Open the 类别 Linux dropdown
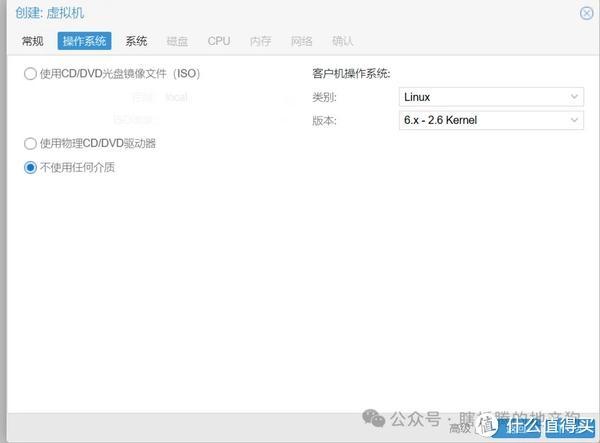This screenshot has width=600, height=443. [x=491, y=97]
